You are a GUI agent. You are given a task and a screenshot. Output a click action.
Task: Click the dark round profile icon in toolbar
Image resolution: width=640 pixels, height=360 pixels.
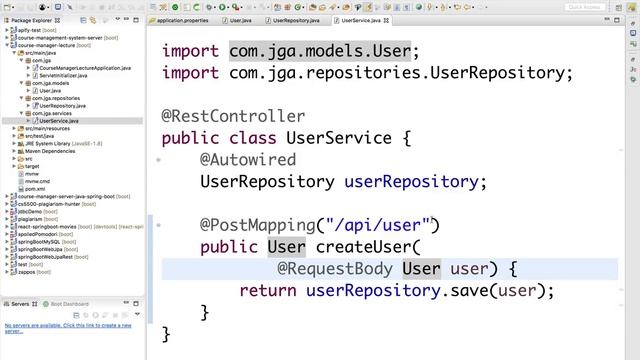(x=42, y=7)
